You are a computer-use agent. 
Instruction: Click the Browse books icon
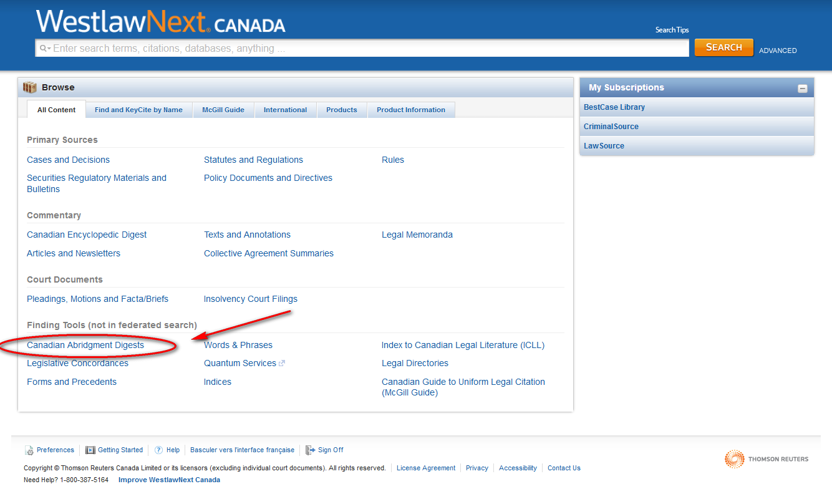click(30, 87)
